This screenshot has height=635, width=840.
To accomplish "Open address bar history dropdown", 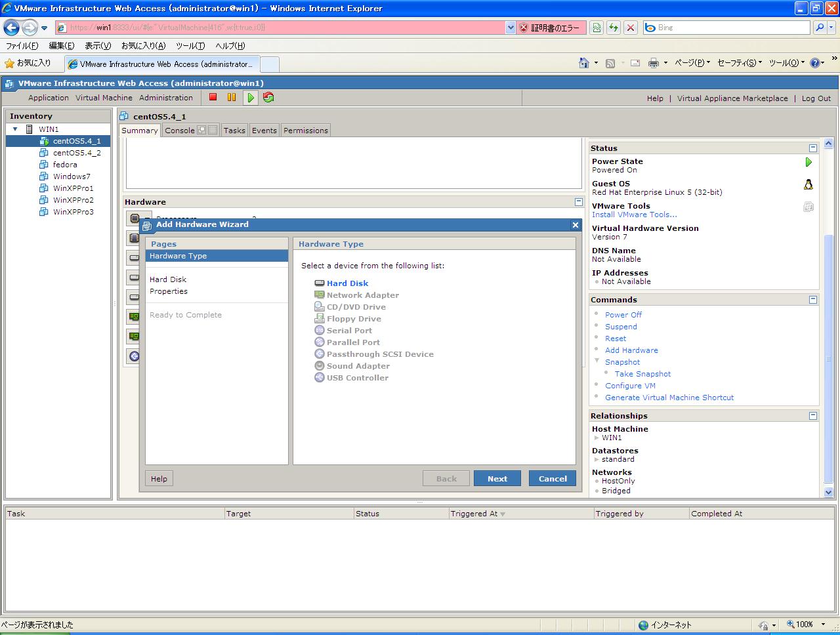I will [x=511, y=28].
